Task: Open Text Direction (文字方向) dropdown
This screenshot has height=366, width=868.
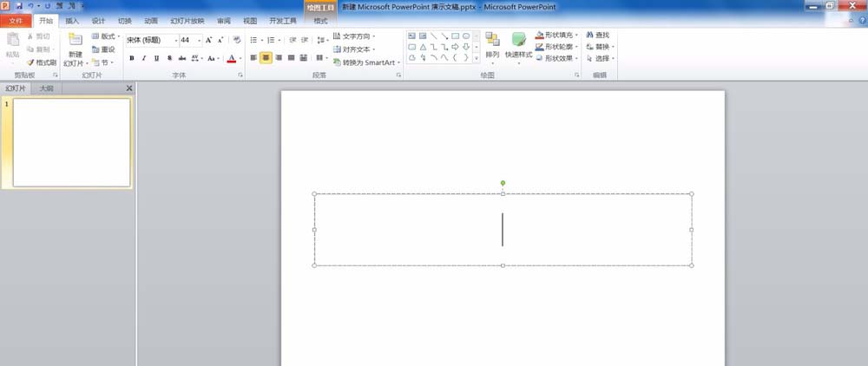Action: tap(354, 36)
